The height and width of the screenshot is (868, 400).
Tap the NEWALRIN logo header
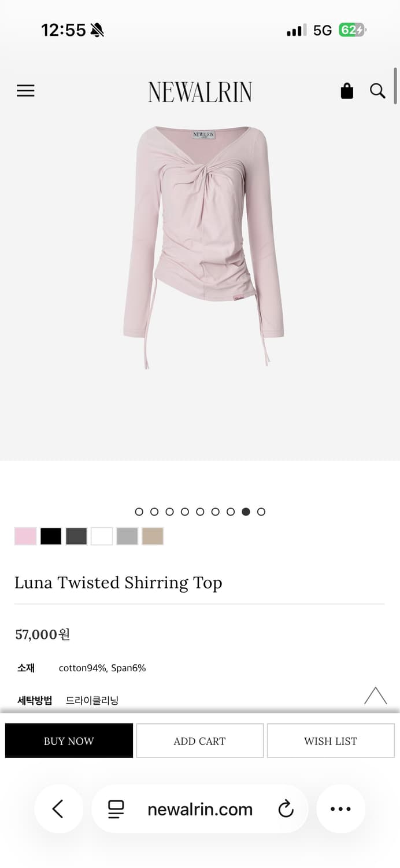200,91
